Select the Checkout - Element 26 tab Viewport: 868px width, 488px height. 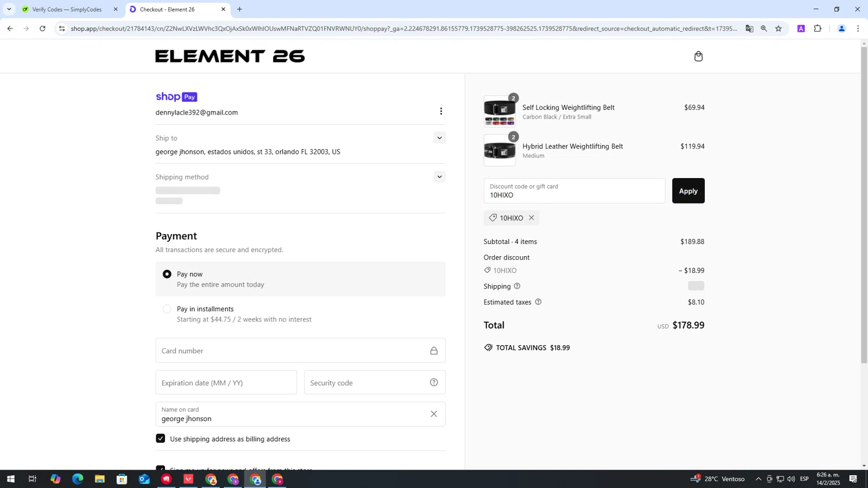point(168,9)
